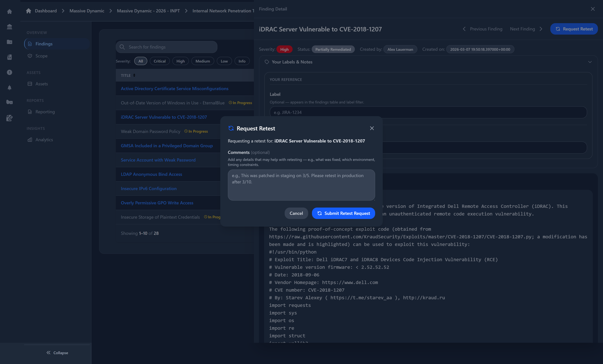Filter findings by High severity

tap(180, 61)
